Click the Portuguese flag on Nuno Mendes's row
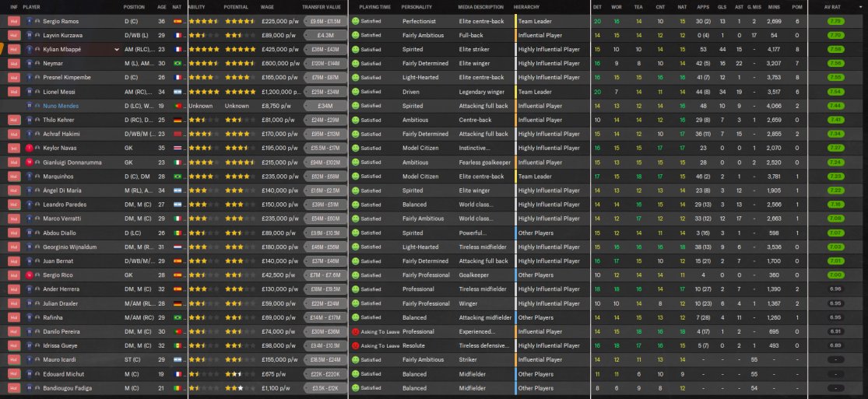 point(177,106)
